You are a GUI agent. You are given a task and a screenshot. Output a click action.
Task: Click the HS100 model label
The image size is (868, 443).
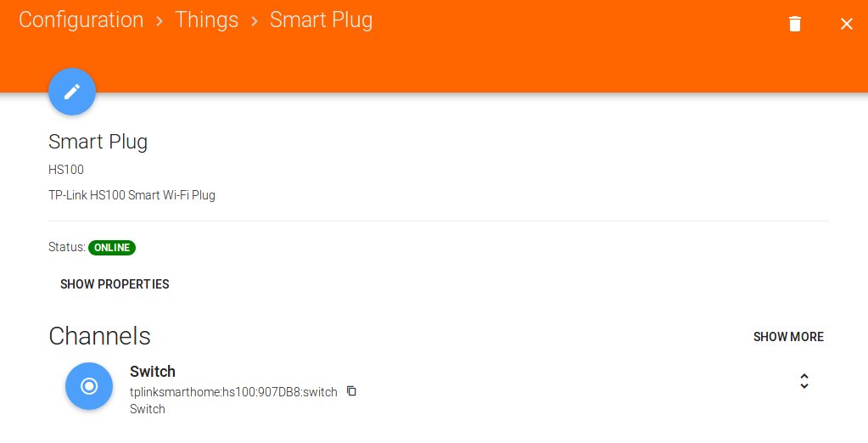click(66, 170)
